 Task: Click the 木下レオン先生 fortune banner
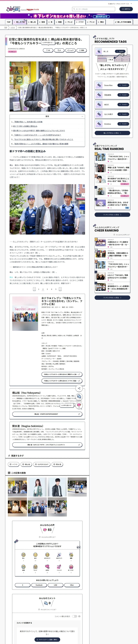[69, 16]
